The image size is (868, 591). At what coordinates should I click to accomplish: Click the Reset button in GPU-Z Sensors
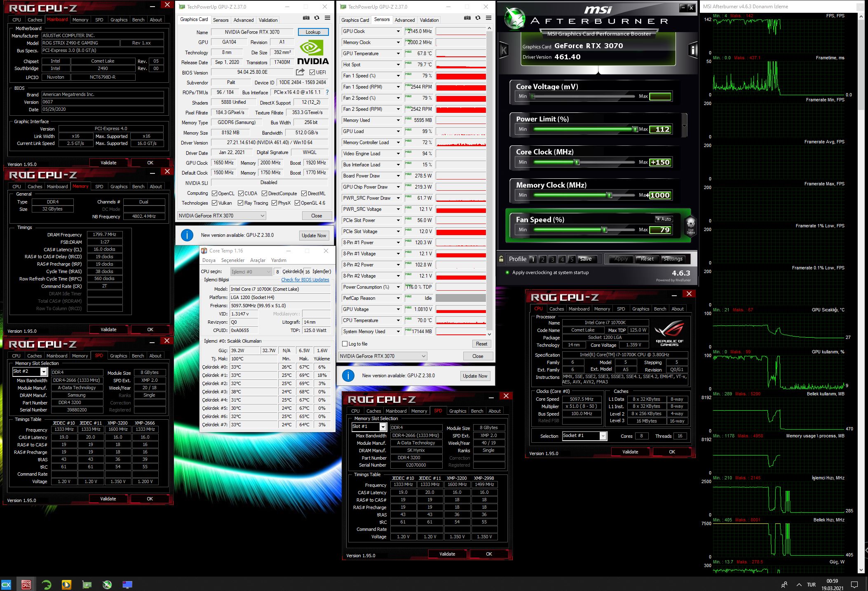(x=481, y=344)
